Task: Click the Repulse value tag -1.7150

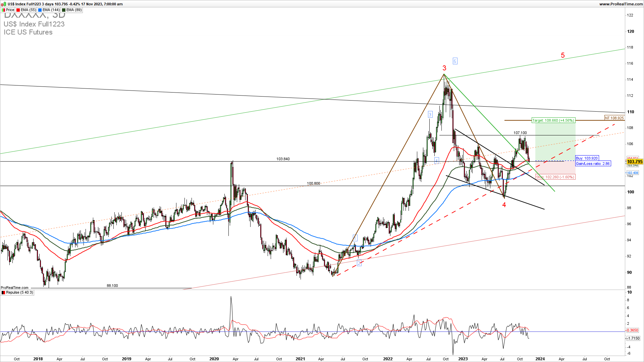Action: click(633, 339)
